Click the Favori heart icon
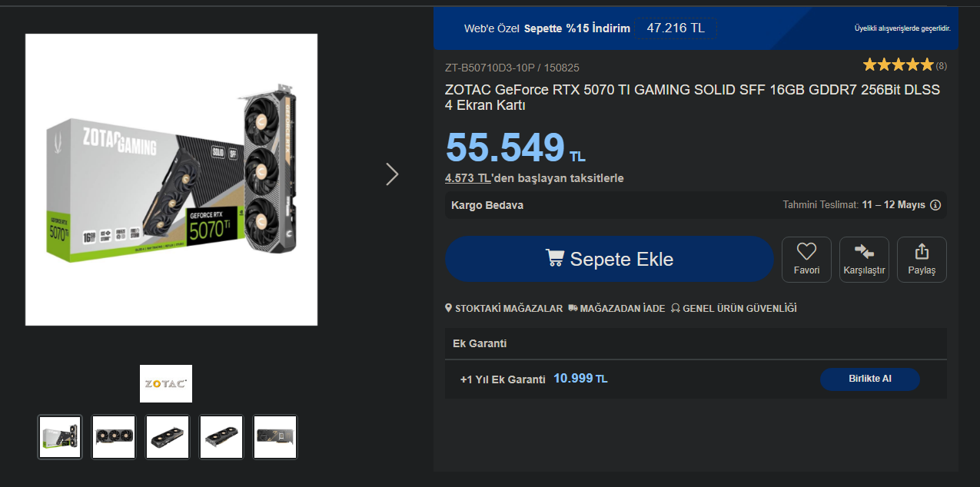980x487 pixels. 806,251
